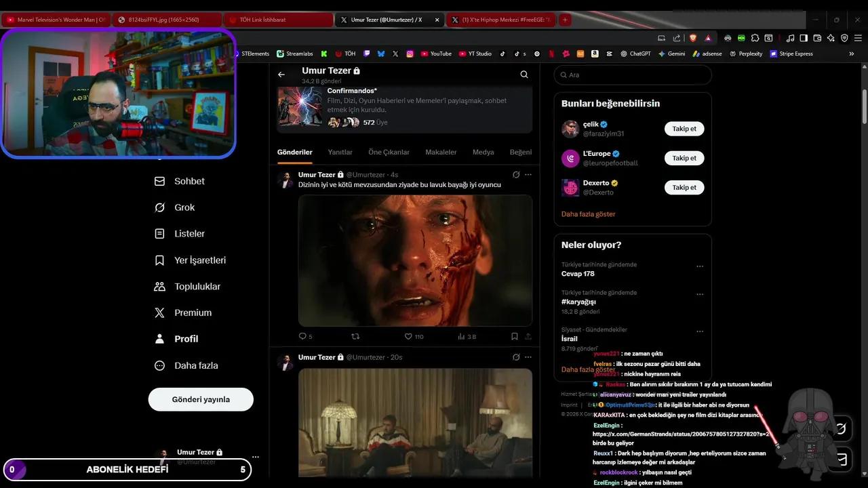Click Daha fazla göster under suggestions
868x488 pixels.
click(x=588, y=214)
